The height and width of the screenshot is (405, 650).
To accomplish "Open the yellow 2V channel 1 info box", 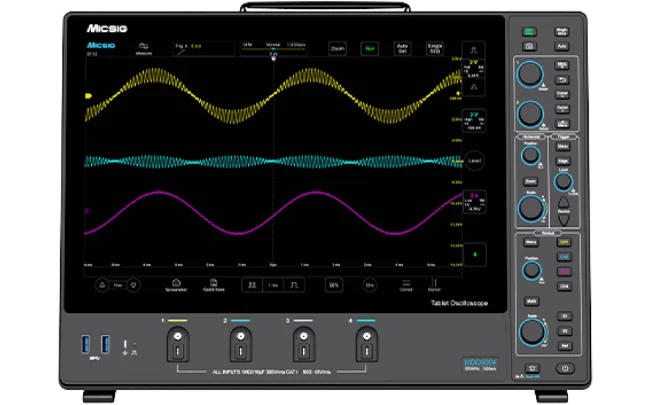I will [x=474, y=69].
